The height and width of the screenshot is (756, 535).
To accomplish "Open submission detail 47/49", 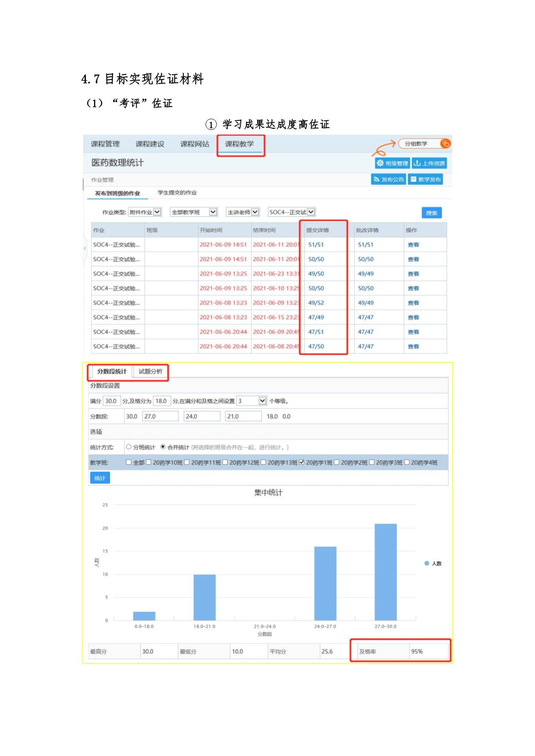I will (316, 317).
